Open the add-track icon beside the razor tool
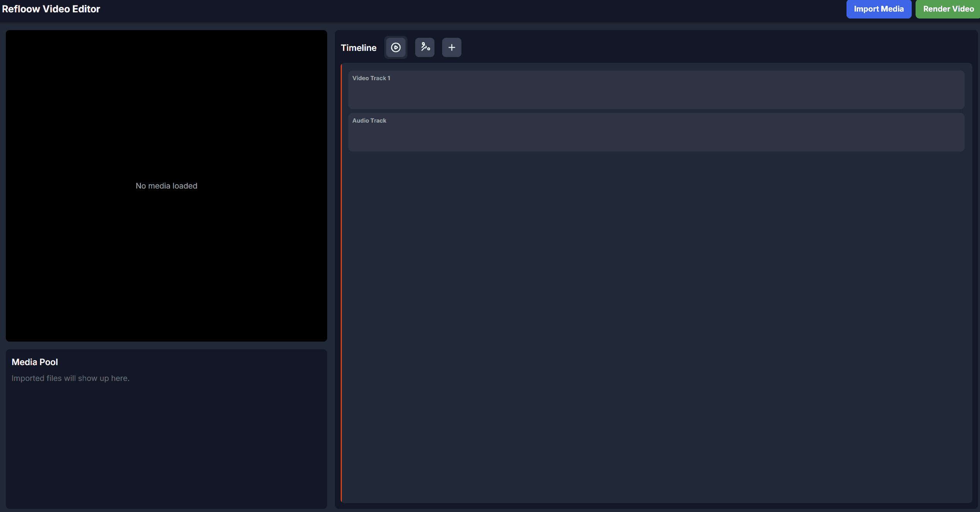The image size is (980, 512). click(x=451, y=47)
